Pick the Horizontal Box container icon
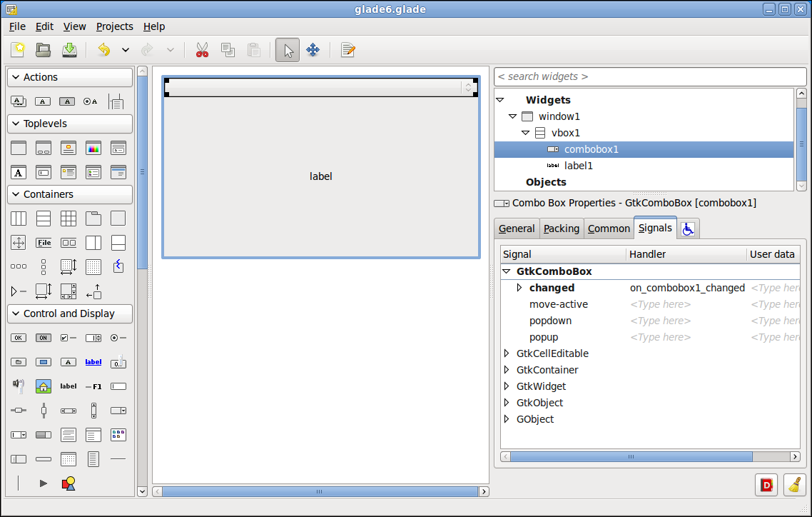 click(19, 219)
